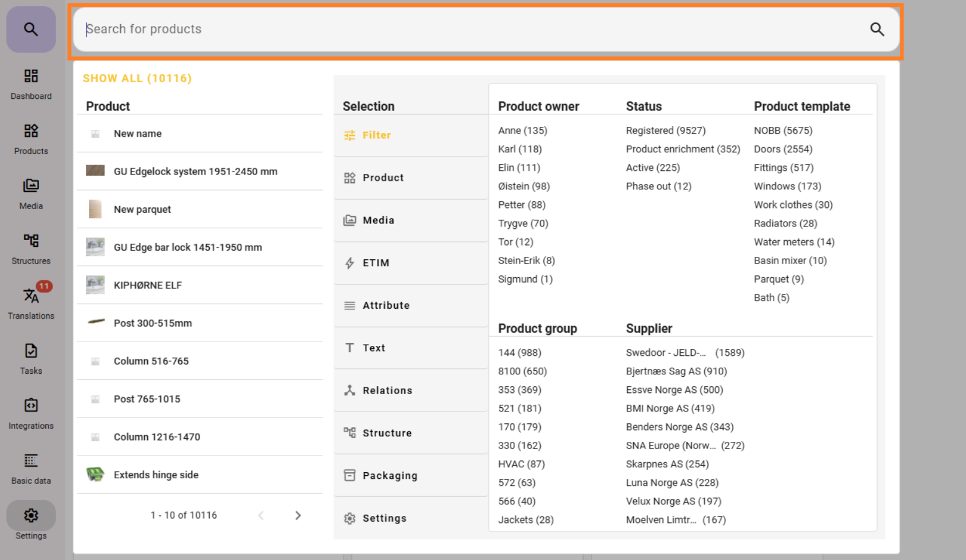Click the Search for products field
Screen dimensions: 966x560
(470, 29)
